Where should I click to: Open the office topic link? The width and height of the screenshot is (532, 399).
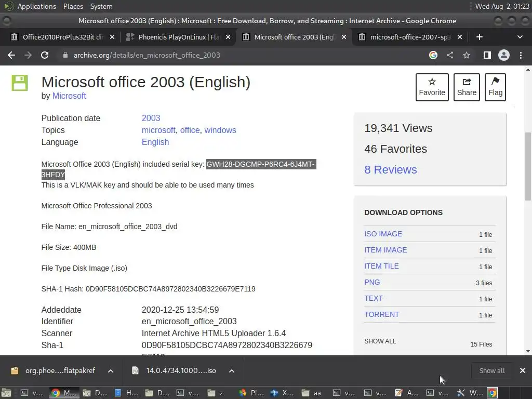click(190, 130)
